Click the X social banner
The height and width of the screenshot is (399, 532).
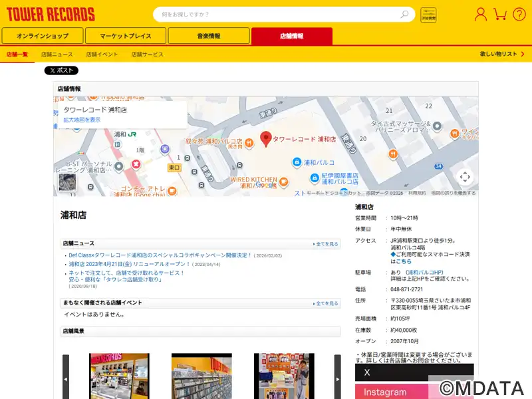(414, 372)
